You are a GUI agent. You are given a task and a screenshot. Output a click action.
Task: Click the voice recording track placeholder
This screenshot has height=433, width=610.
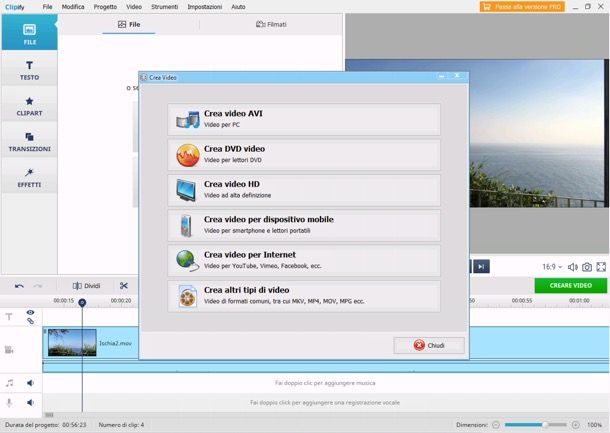325,402
